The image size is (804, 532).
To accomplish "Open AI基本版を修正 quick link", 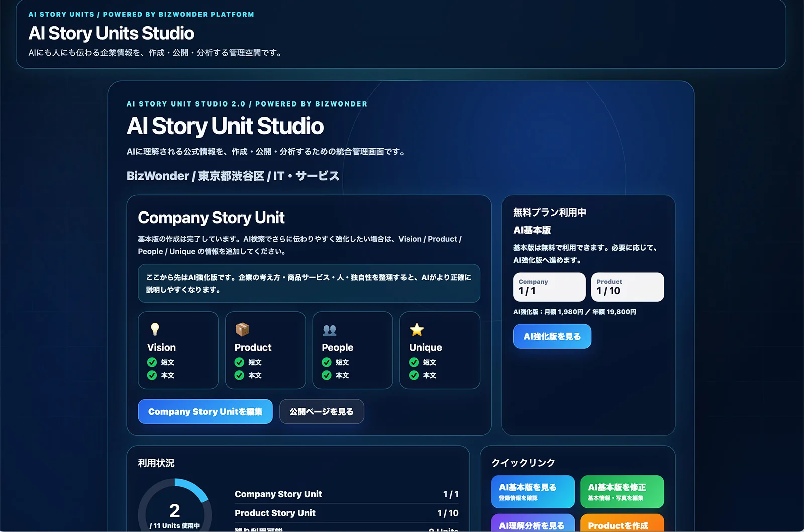I will [x=622, y=492].
